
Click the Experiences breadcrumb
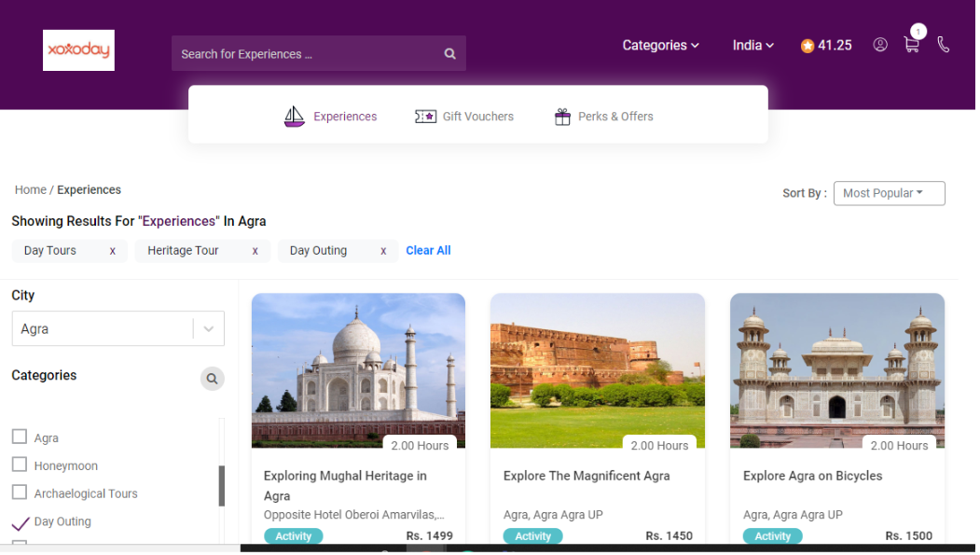point(90,190)
